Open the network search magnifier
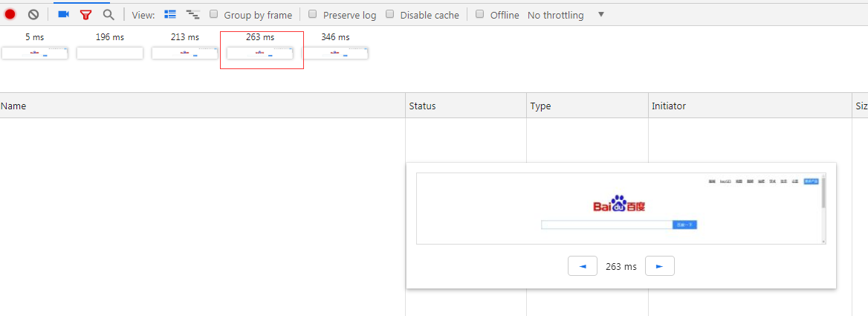Screen dimensions: 868x316 pos(108,15)
